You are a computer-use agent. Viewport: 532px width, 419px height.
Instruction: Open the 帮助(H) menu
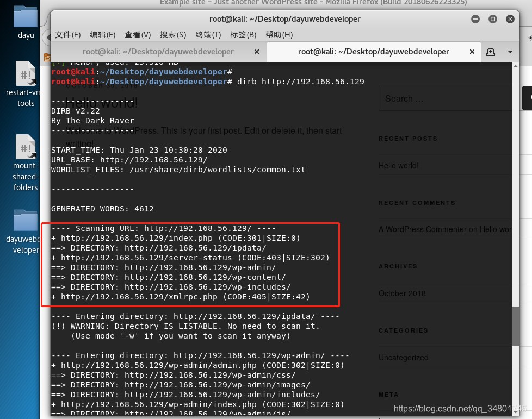[x=279, y=35]
